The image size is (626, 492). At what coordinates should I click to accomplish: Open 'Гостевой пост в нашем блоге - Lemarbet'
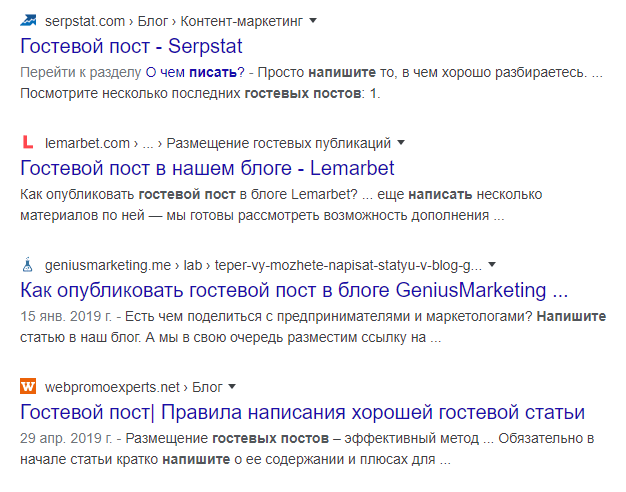pos(207,168)
